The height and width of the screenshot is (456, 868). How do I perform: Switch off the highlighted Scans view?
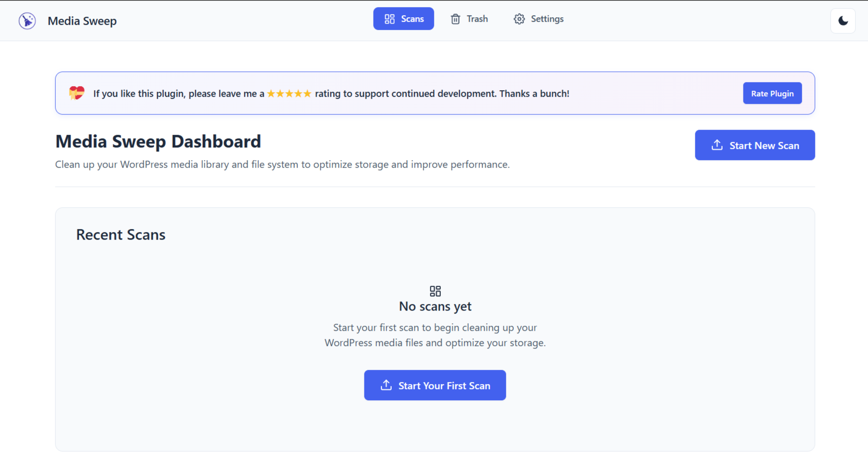(x=403, y=18)
